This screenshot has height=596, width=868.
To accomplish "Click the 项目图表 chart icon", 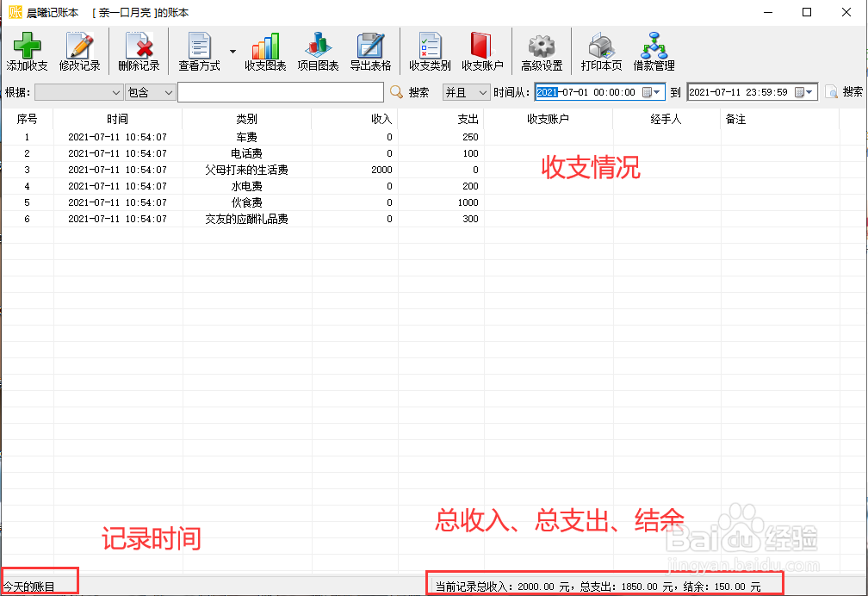I will tap(318, 50).
